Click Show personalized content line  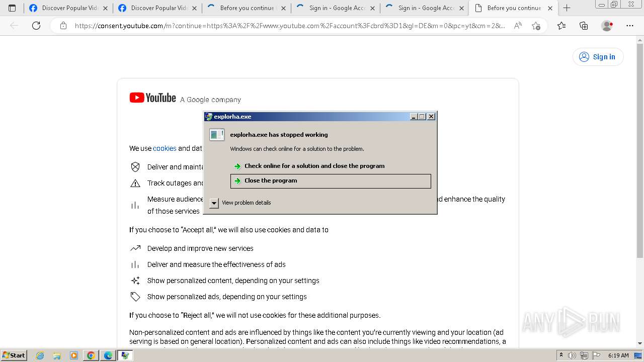pos(233,281)
